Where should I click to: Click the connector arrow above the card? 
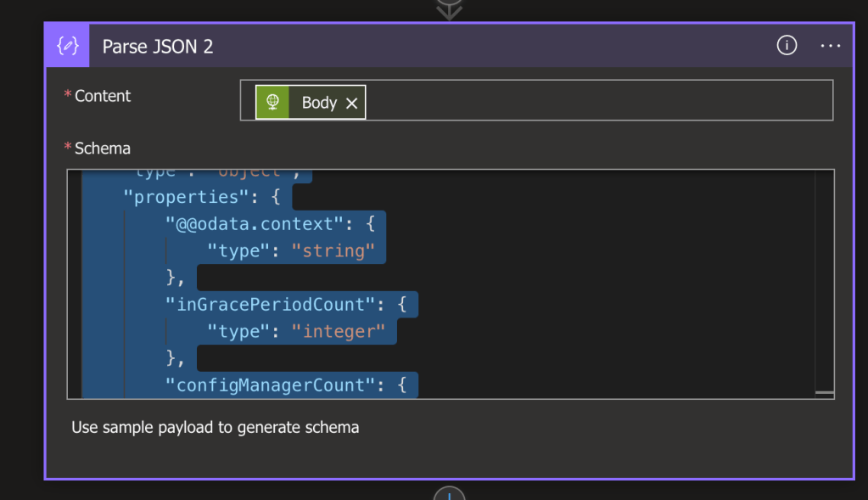pos(449,9)
